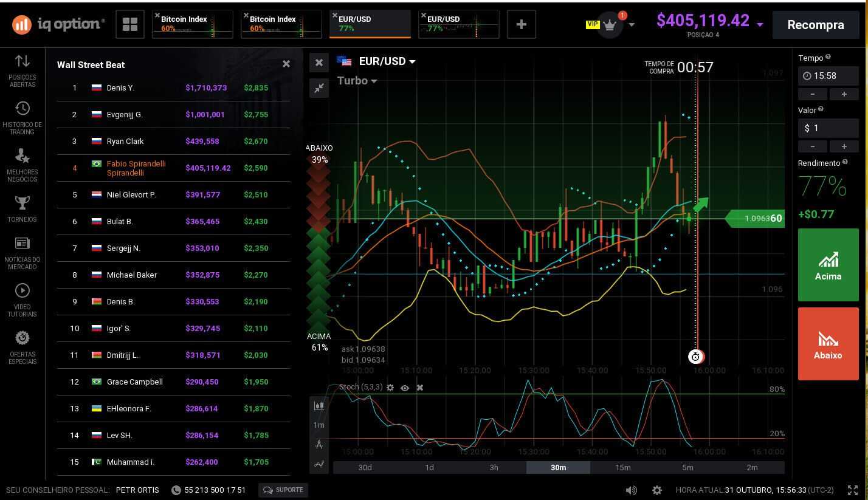868x500 pixels.
Task: Buy Abaixo option
Action: pyautogui.click(x=828, y=344)
